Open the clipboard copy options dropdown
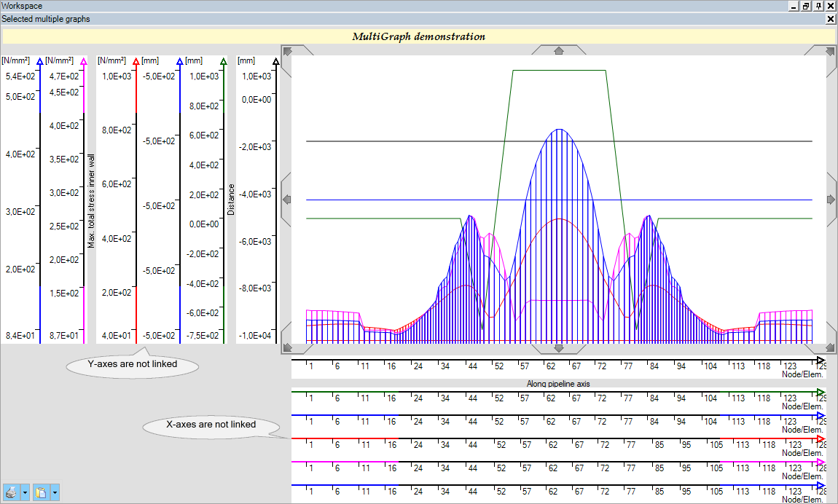This screenshot has width=838, height=504. pos(55,492)
